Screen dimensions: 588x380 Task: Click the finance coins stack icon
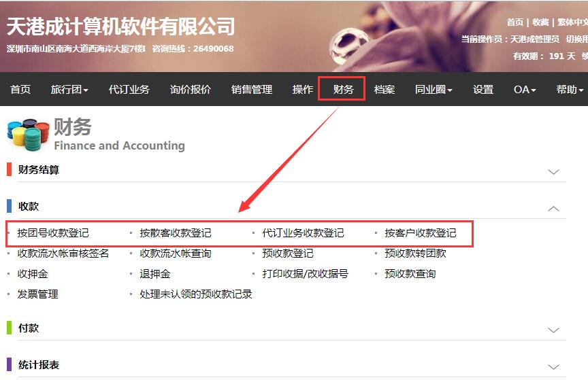point(28,135)
